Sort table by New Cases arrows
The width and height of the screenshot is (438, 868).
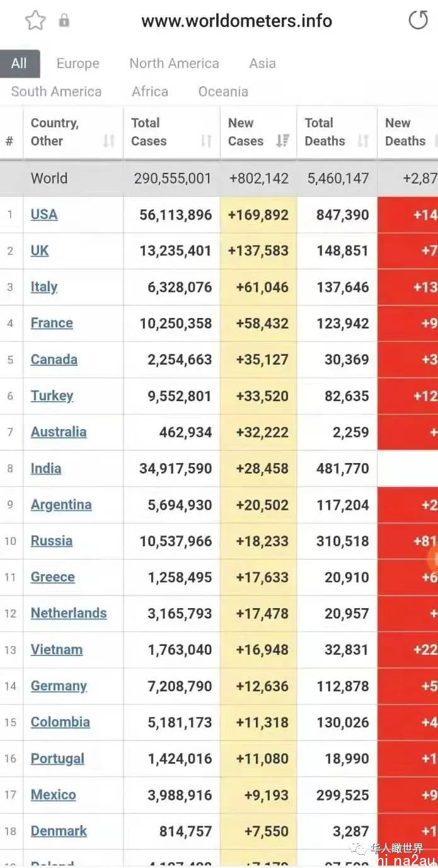coord(282,141)
